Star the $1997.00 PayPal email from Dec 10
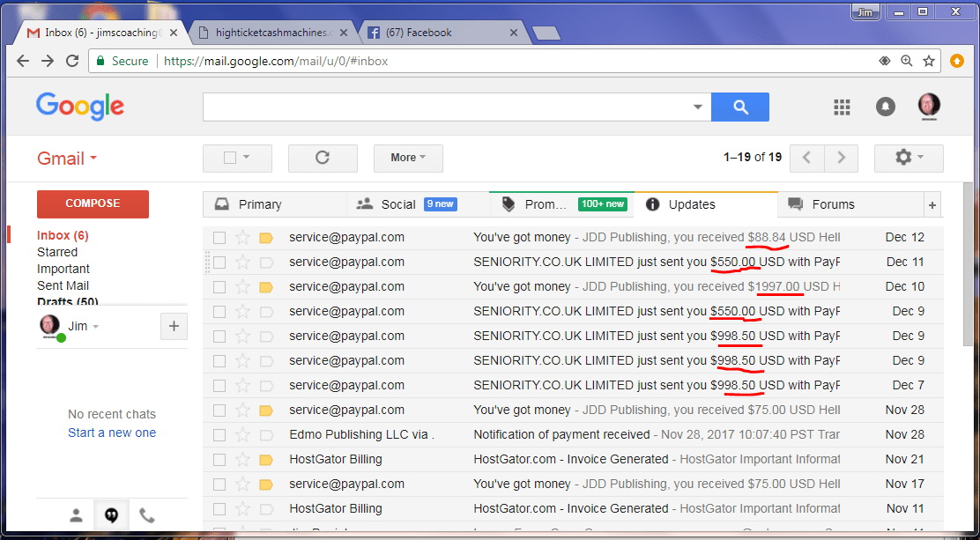 click(242, 287)
